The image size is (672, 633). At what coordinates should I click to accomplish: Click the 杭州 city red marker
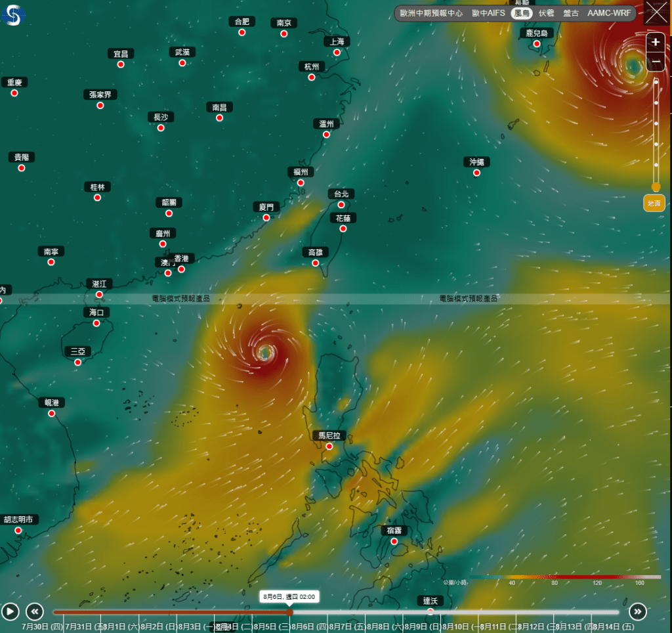312,77
